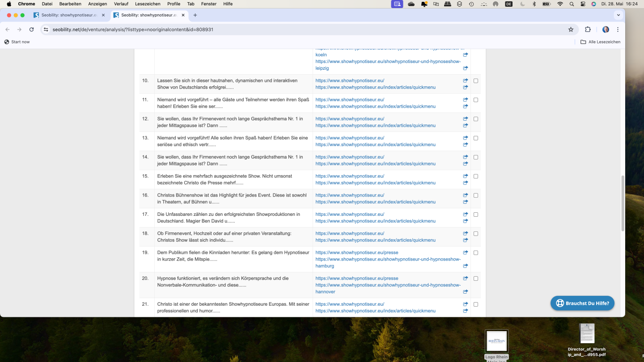This screenshot has width=644, height=362.
Task: Open Alle Lesezeichen bookmarks folder
Action: [x=600, y=42]
